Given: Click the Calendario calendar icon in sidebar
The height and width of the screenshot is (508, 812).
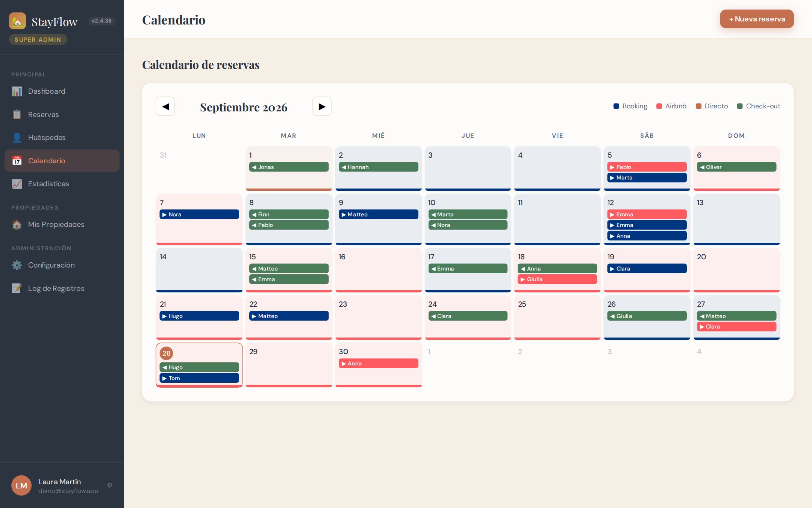Looking at the screenshot, I should 17,161.
